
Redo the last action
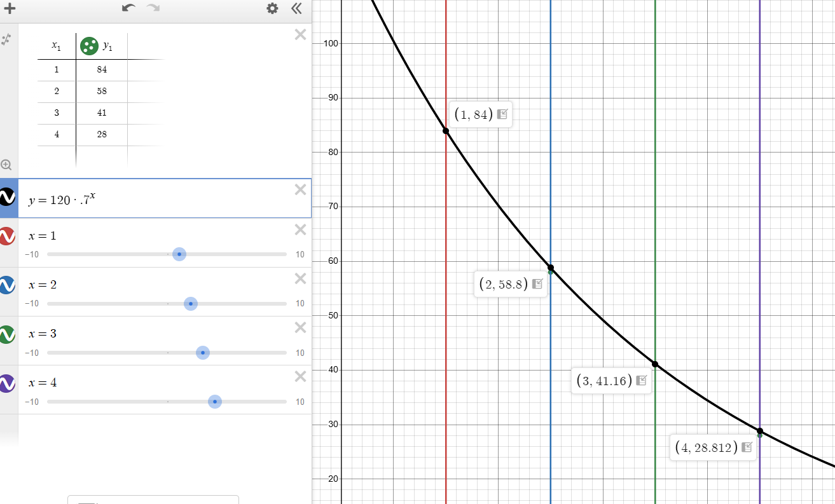click(x=153, y=8)
